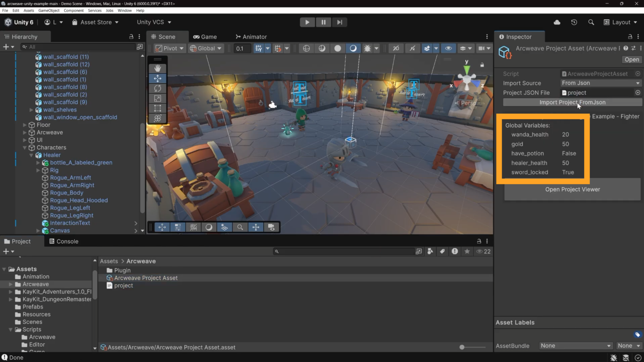Open the Layout dropdown
The image size is (644, 362).
[x=621, y=22]
